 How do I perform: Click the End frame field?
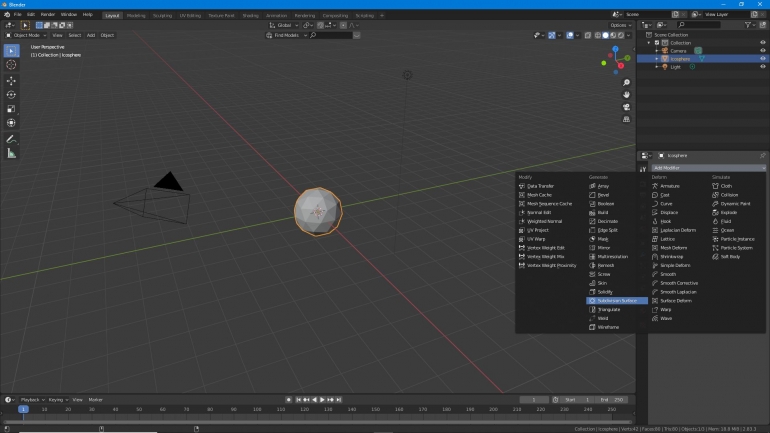(613, 400)
